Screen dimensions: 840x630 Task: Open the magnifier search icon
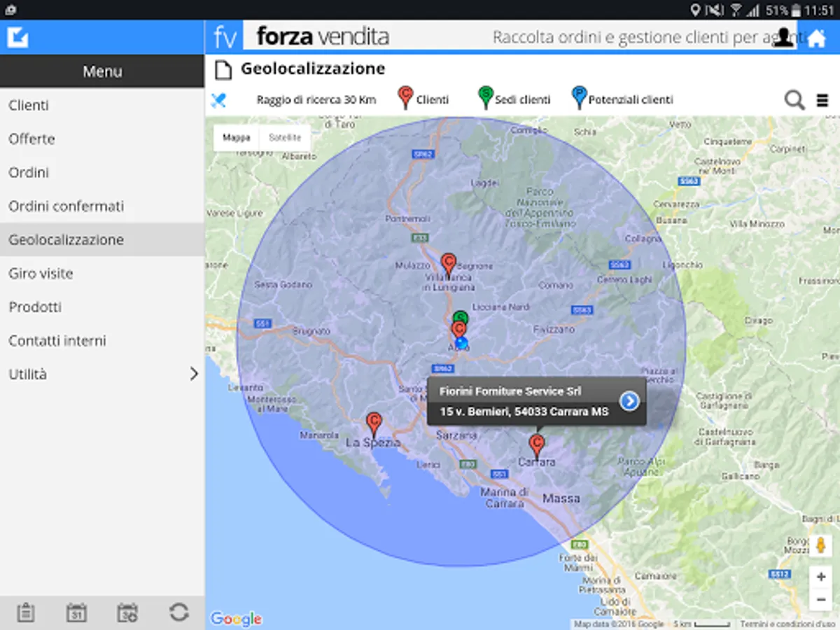tap(794, 100)
